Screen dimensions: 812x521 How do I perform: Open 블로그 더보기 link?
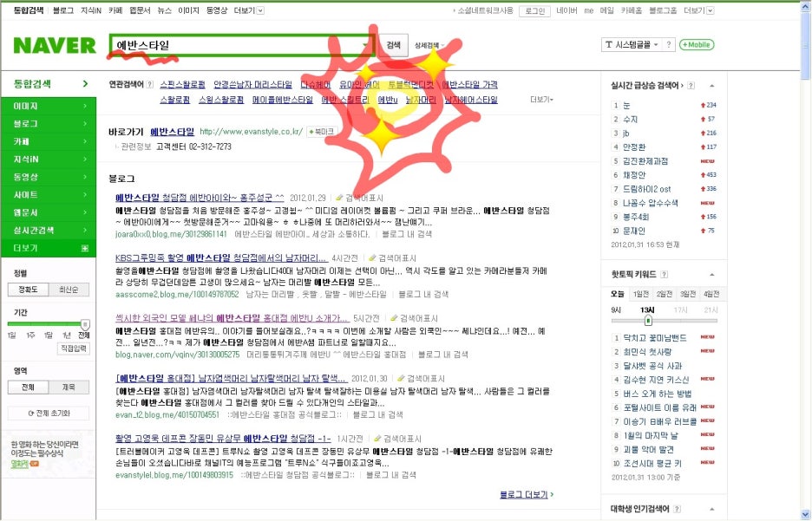(526, 495)
